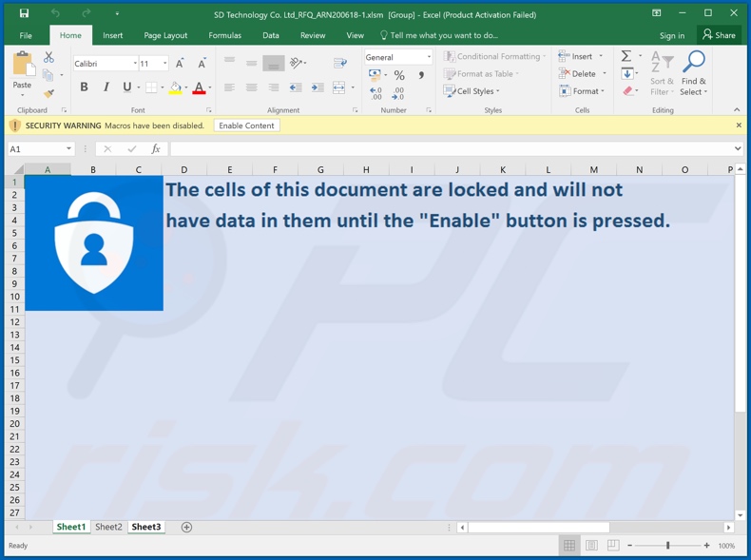Click Delete cells button
Screen dimensions: 751x560
(x=577, y=74)
